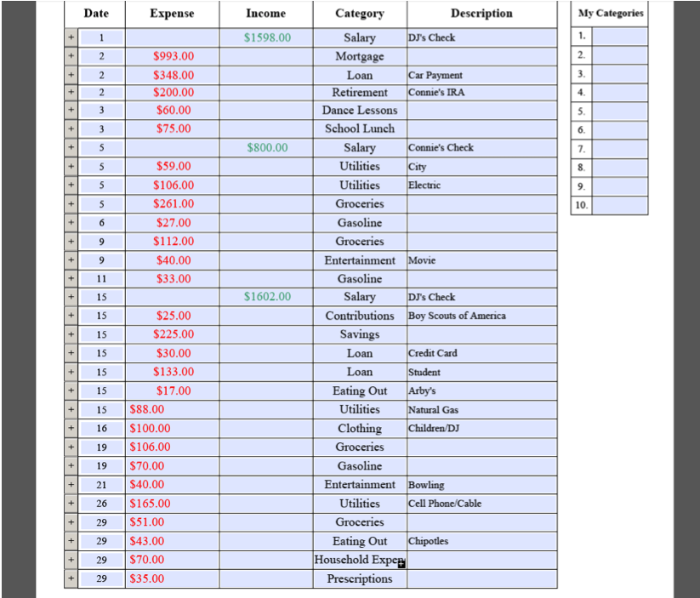The width and height of the screenshot is (700, 598).
Task: Expand the Connie's IRA retirement row
Action: click(71, 93)
